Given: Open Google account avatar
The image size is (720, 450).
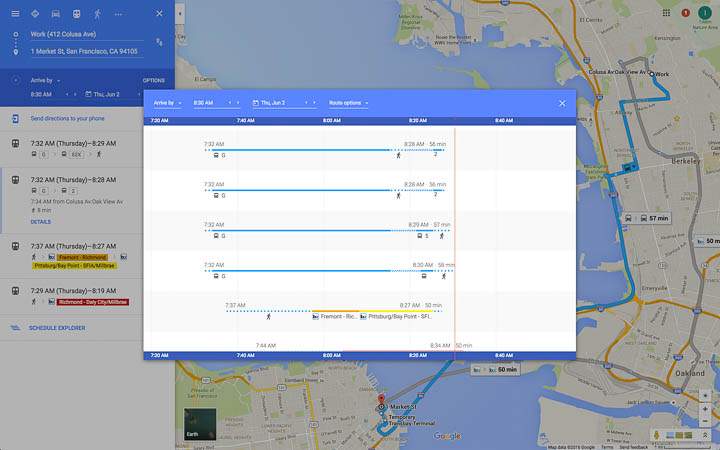Looking at the screenshot, I should [x=705, y=13].
